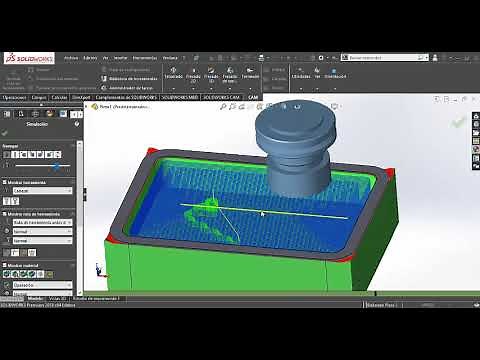Open the ConfigurationManager tab icon
The height and width of the screenshot is (360, 480).
click(x=35, y=114)
